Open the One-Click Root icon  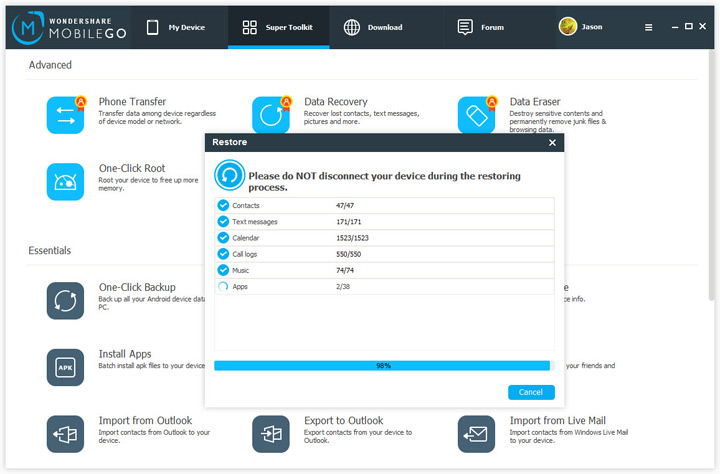click(x=65, y=181)
